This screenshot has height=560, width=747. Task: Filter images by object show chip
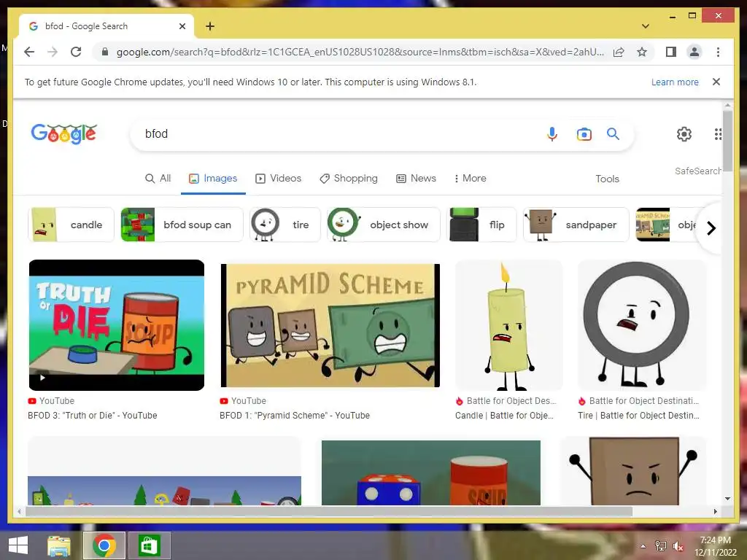384,225
